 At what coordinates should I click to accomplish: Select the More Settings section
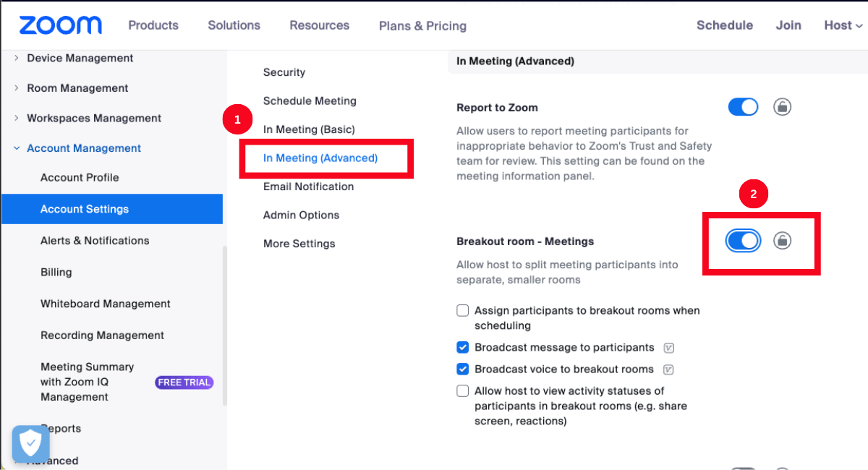pos(299,244)
